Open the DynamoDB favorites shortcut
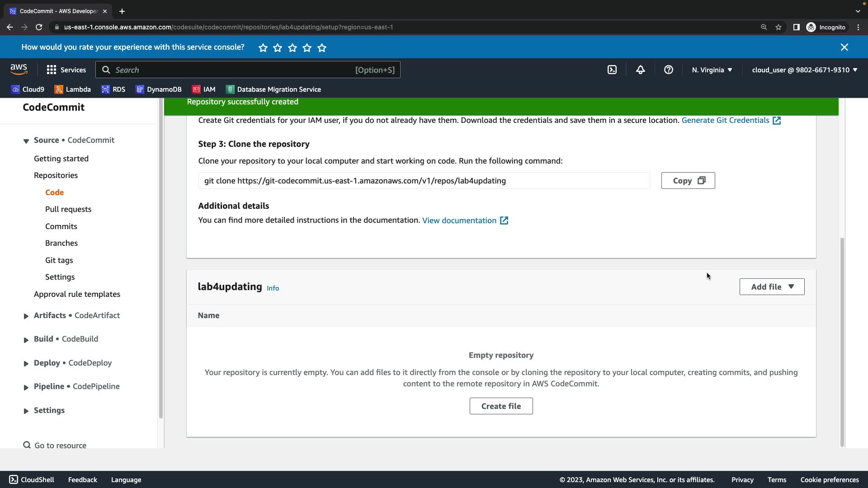Viewport: 868px width, 488px height. click(159, 89)
